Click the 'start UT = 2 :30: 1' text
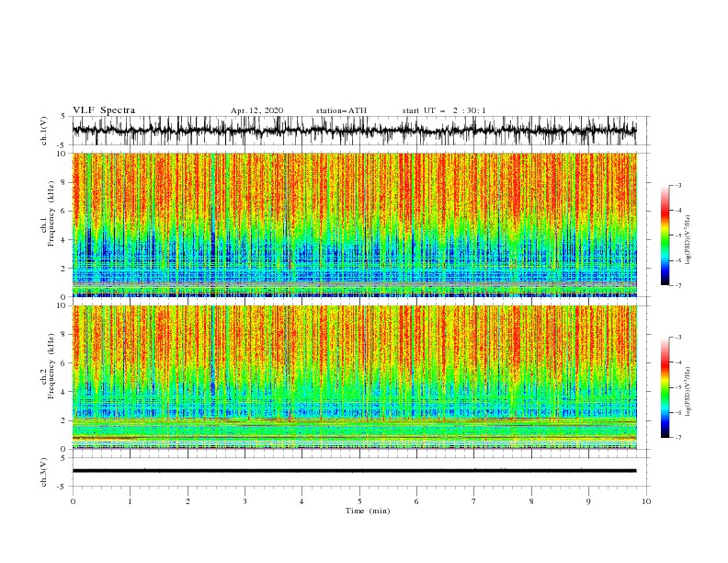Screen dimensions: 728x563 pyautogui.click(x=444, y=110)
